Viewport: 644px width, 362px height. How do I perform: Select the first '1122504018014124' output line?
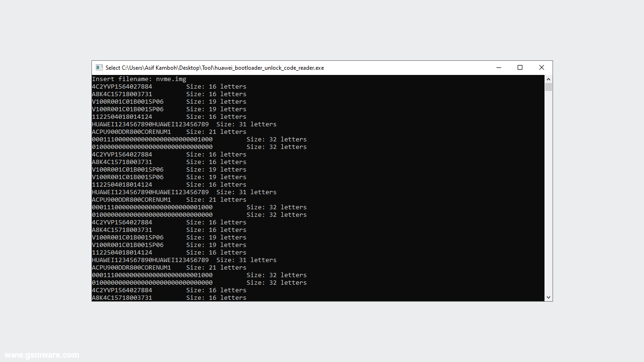pyautogui.click(x=169, y=117)
